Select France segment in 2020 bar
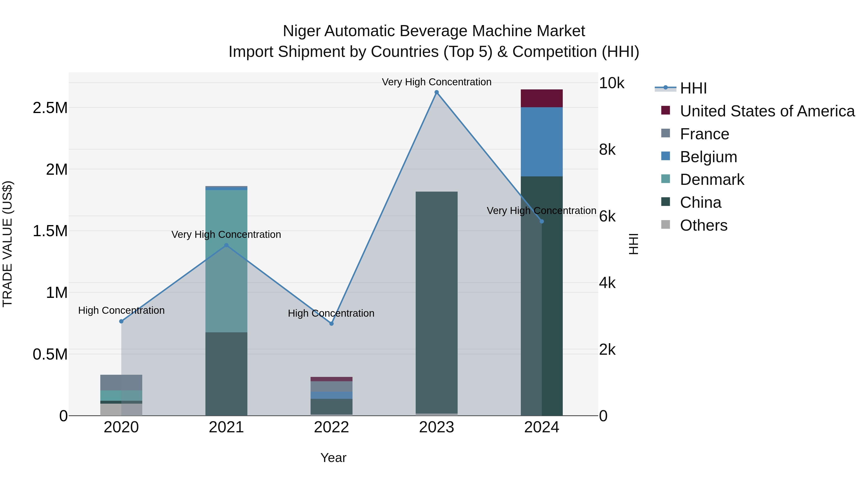868x488 pixels. coord(121,383)
